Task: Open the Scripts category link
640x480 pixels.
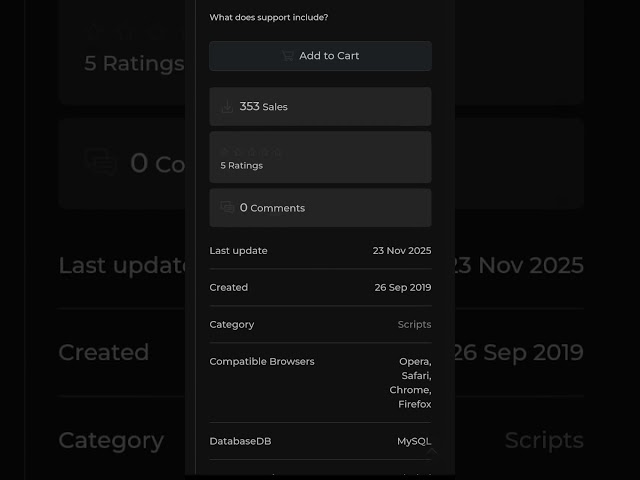Action: [x=414, y=324]
